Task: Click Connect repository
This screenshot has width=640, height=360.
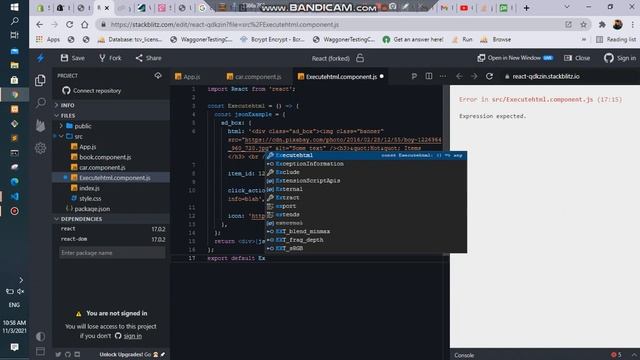Action: pos(92,91)
